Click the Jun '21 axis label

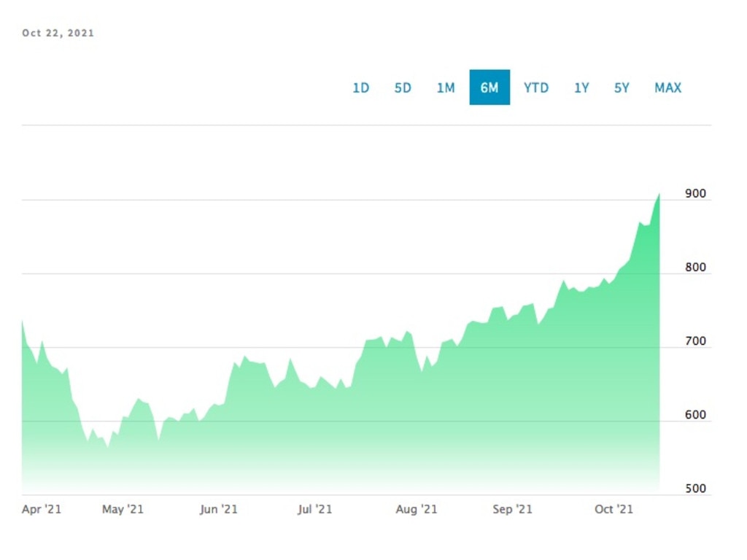coord(218,509)
